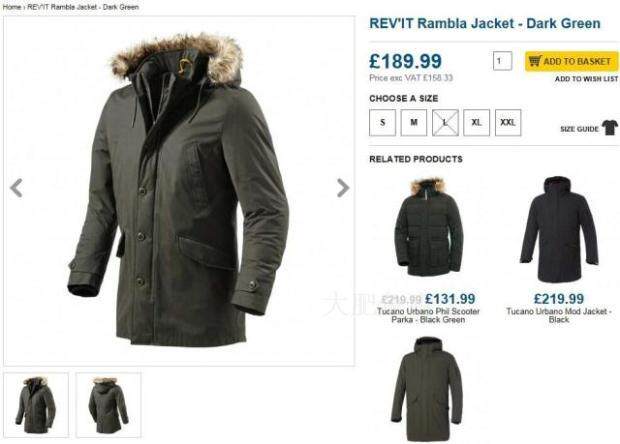Open the third related green parka image

427,389
